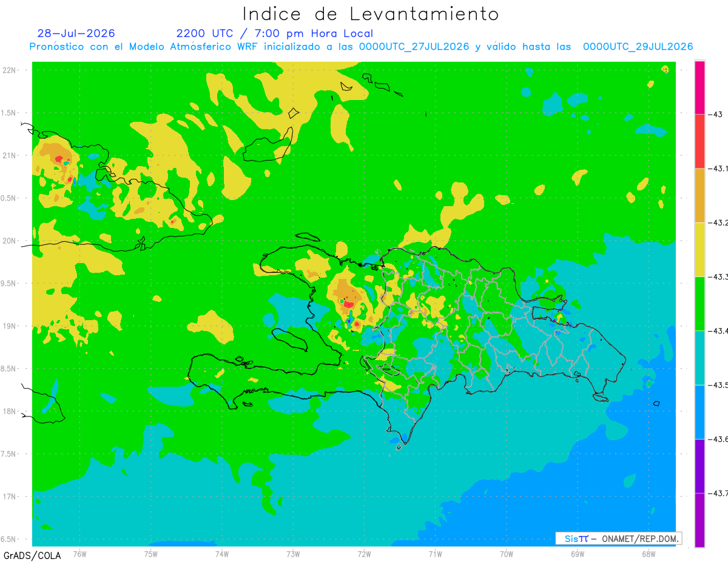Viewport: 728px width, 562px height.
Task: Select the red legend swatch below -43
Action: (x=699, y=141)
